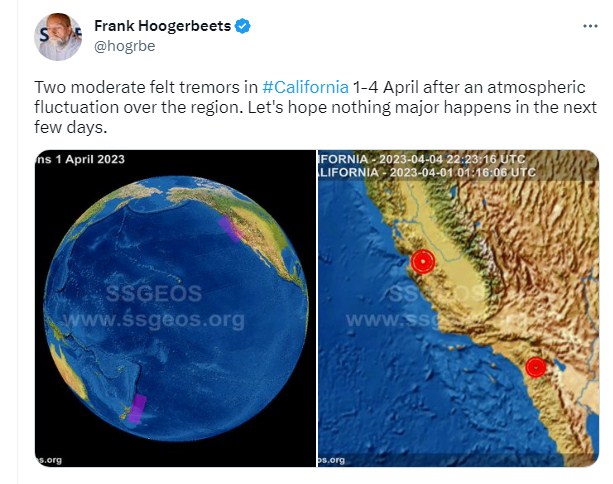This screenshot has height=484, width=613.
Task: Click Frank Hoogerbeets' profile avatar
Action: pyautogui.click(x=58, y=38)
